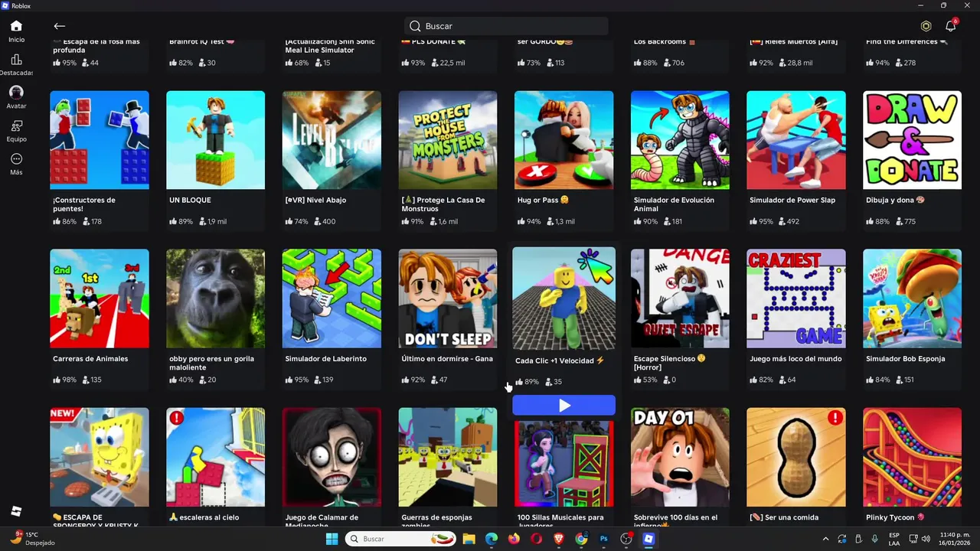Viewport: 980px width, 551px height.
Task: Click the title 'UN BLOQUE'
Action: click(x=190, y=201)
